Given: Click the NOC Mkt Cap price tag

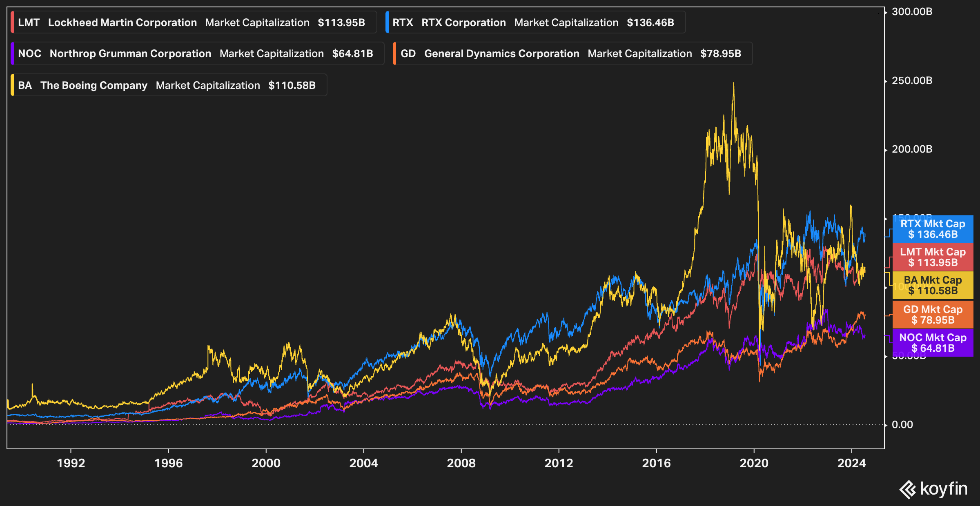Looking at the screenshot, I should click(x=933, y=343).
